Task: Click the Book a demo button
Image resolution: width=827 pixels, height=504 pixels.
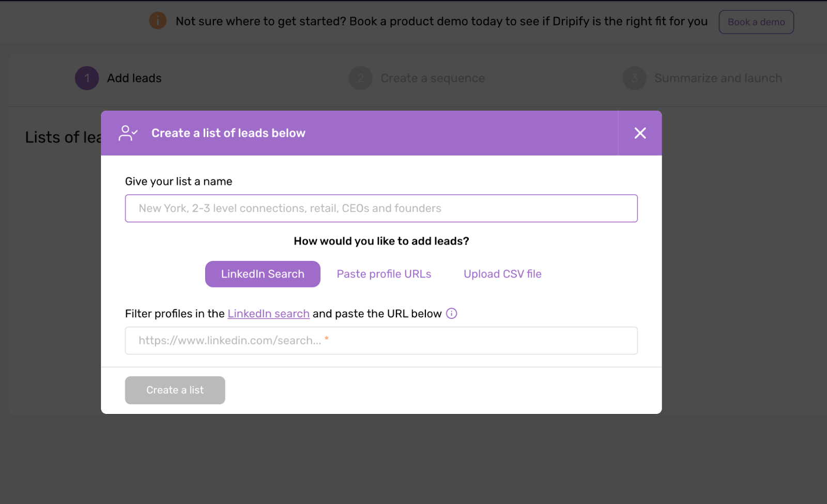Action: [756, 22]
